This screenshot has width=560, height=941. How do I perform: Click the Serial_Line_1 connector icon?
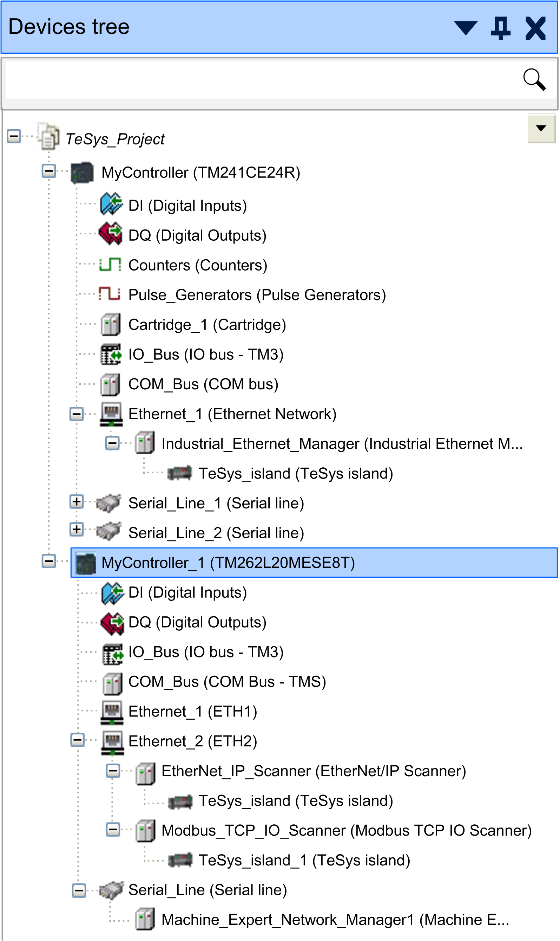(108, 503)
